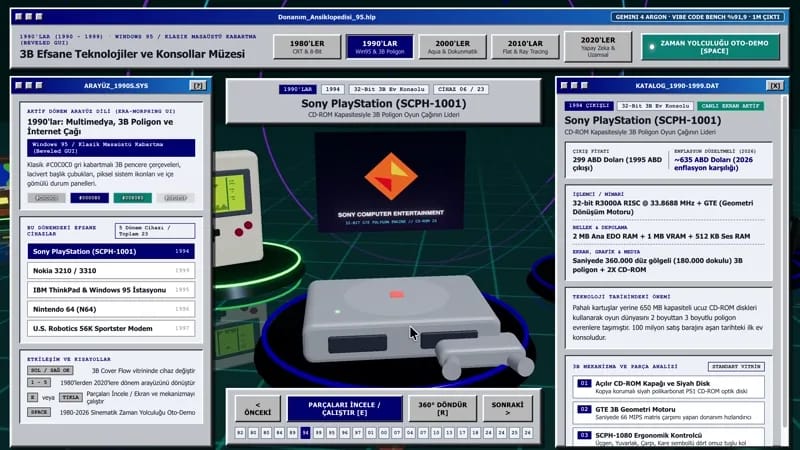
Task: Click the red button on the console lid
Action: point(396,294)
